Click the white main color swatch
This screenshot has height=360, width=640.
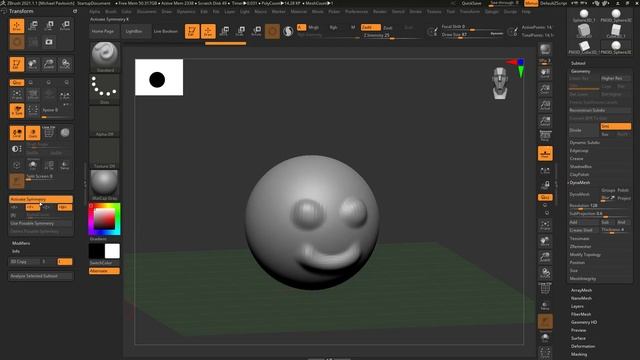(112, 251)
